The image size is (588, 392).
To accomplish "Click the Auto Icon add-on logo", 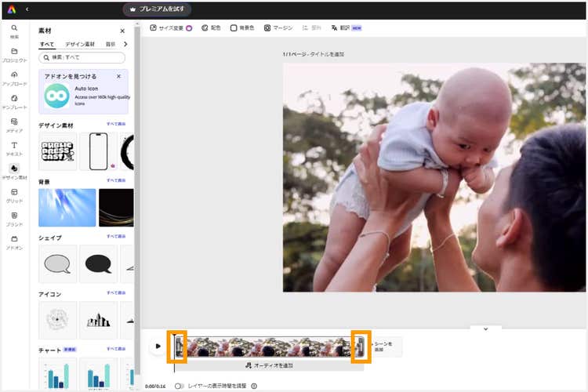I will (x=56, y=96).
